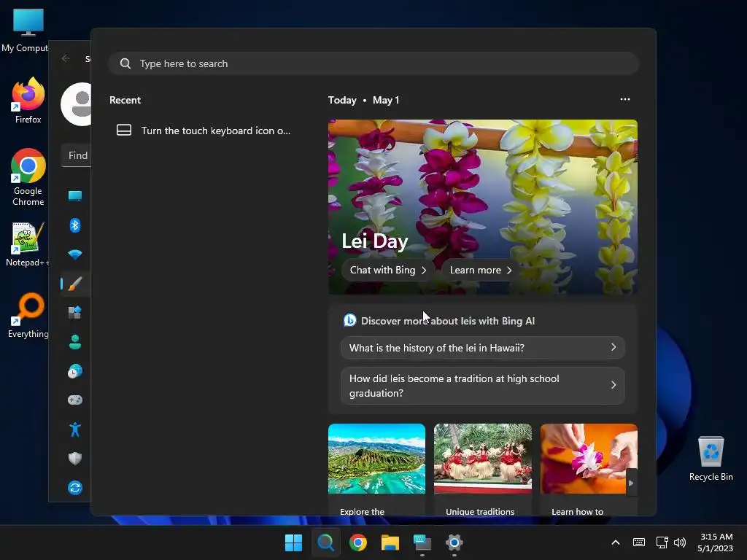Open Network & internet in Settings sidebar
Image resolution: width=747 pixels, height=560 pixels.
[x=75, y=254]
